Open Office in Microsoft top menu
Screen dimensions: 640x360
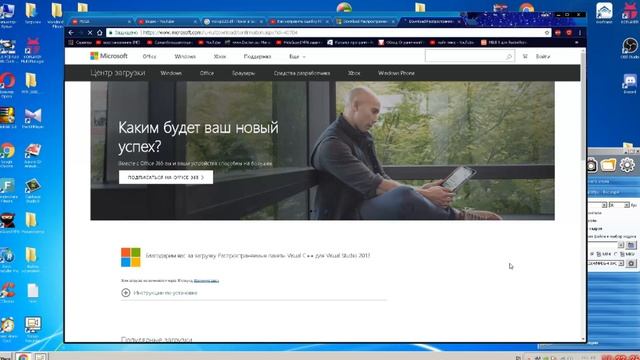(149, 56)
